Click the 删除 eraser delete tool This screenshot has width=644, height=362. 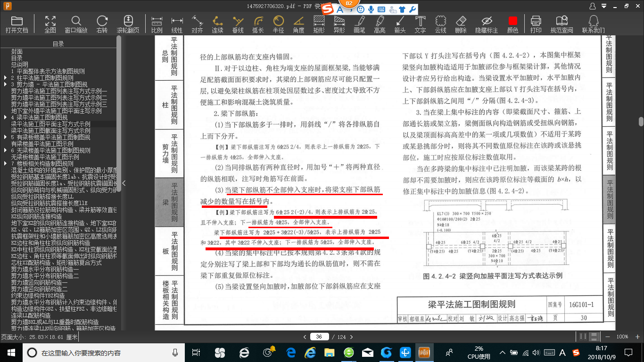click(461, 25)
